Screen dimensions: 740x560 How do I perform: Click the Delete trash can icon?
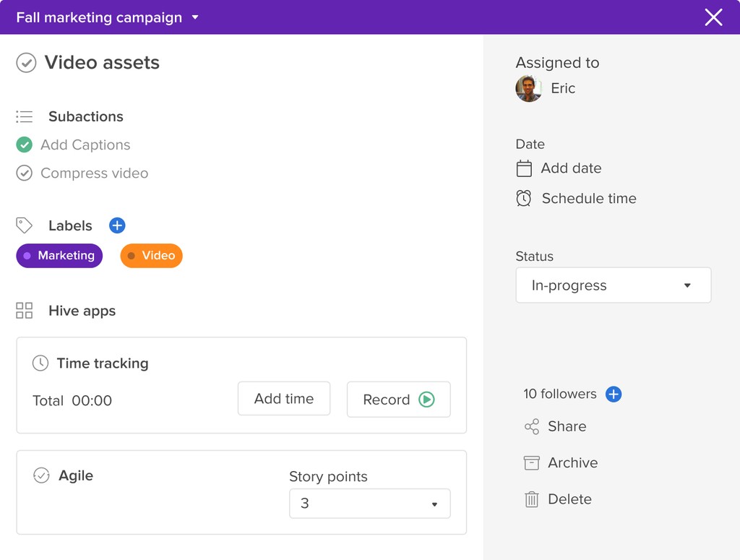532,499
